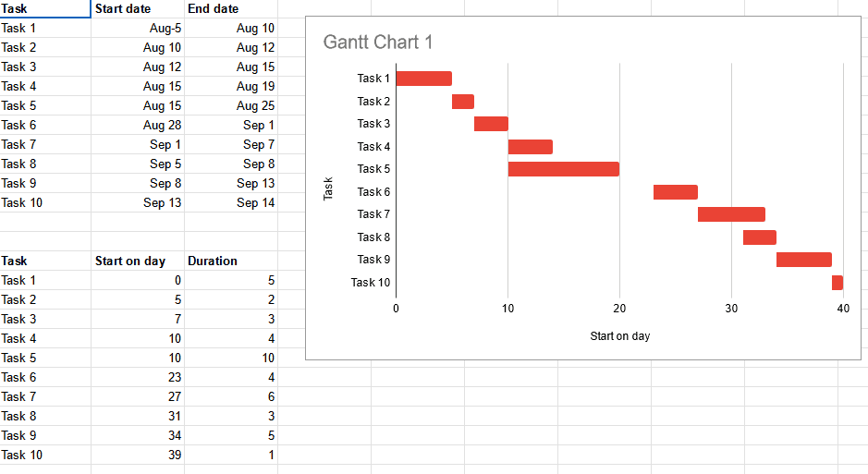Click the Task 3 bar in the chart
This screenshot has height=474, width=868.
491,124
